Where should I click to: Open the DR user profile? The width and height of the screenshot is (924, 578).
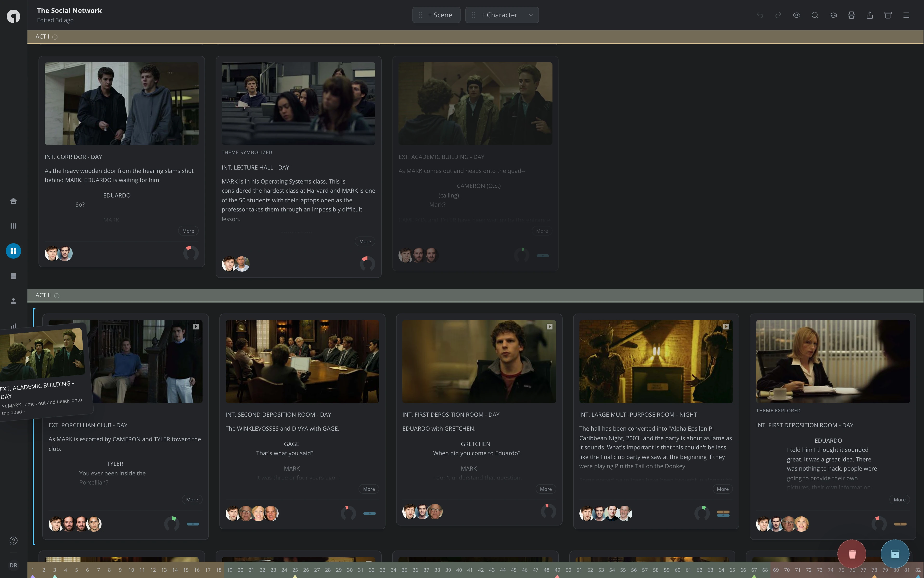(x=13, y=565)
